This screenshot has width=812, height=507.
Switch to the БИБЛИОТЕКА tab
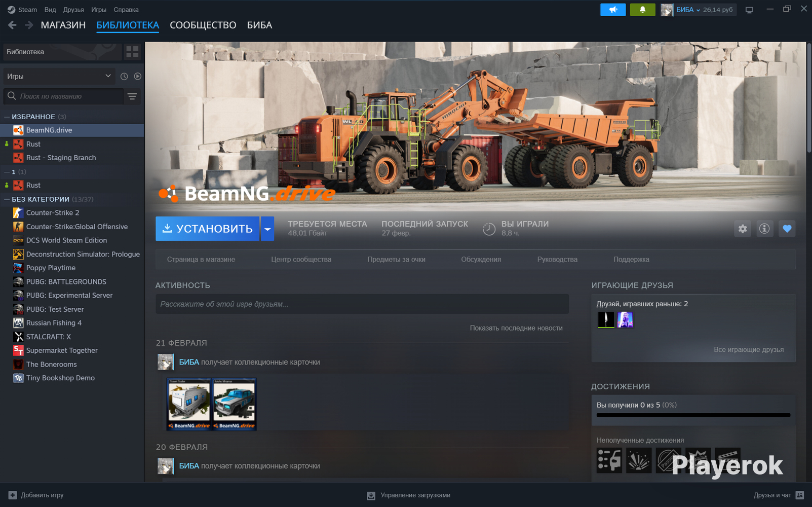(x=128, y=25)
